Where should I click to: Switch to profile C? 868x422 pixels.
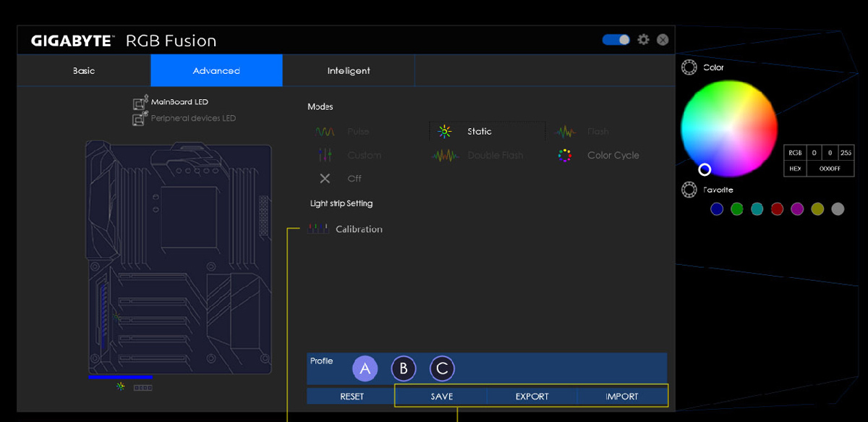pos(442,369)
